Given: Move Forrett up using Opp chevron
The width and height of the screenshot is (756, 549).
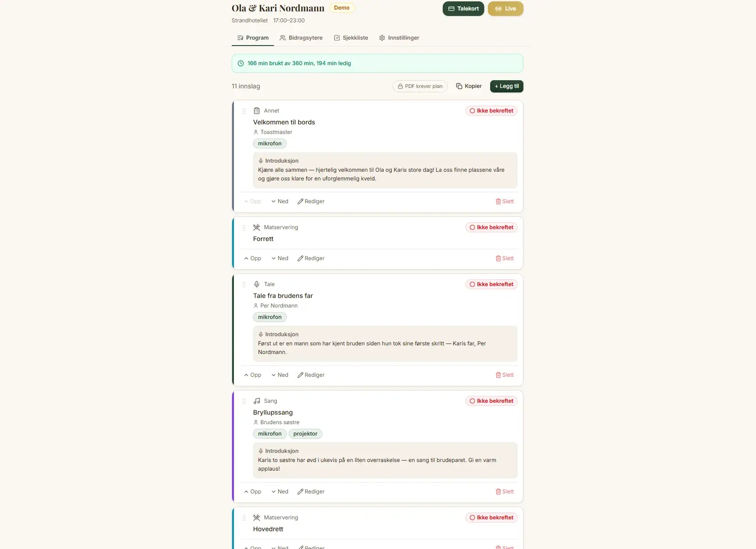Looking at the screenshot, I should click(253, 258).
